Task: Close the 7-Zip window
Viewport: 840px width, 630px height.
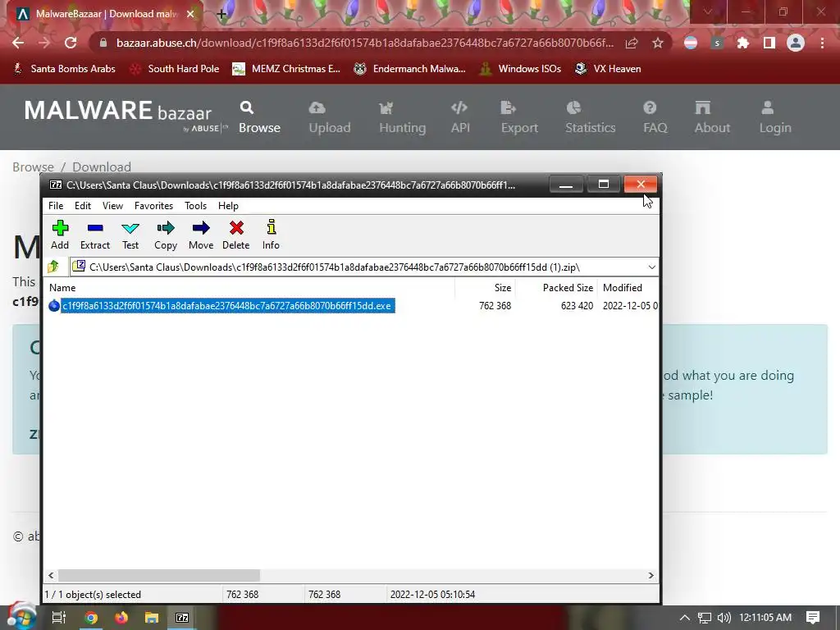Action: 641,185
